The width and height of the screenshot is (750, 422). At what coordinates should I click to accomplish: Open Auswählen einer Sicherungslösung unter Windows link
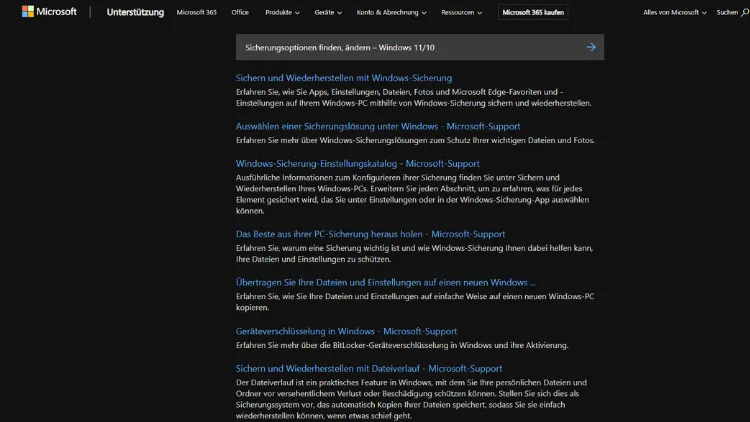coord(378,126)
